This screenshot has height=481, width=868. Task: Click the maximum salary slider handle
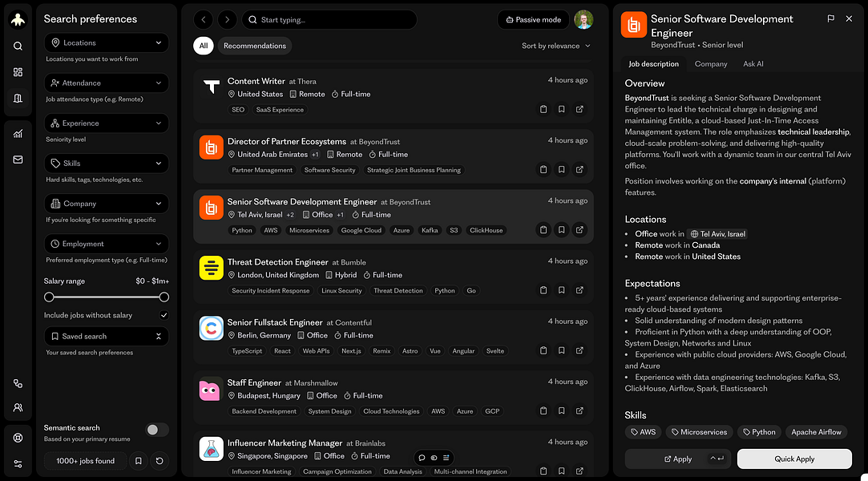pos(164,297)
